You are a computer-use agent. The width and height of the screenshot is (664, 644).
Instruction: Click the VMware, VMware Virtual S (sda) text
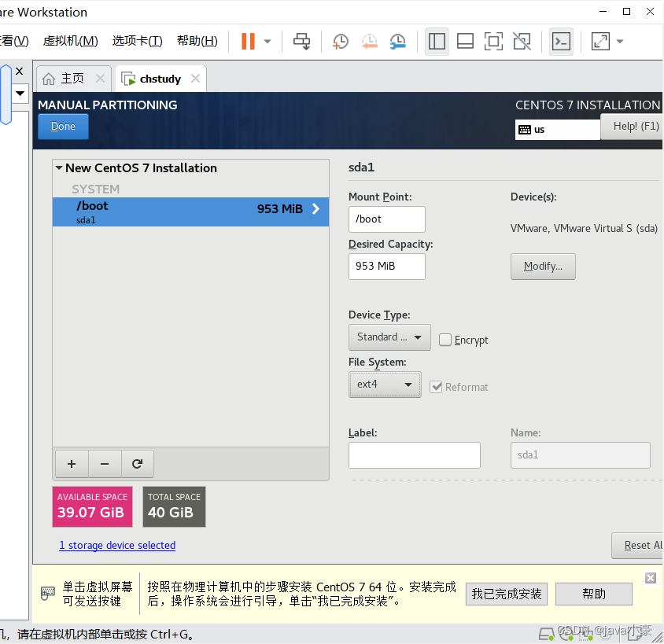584,229
